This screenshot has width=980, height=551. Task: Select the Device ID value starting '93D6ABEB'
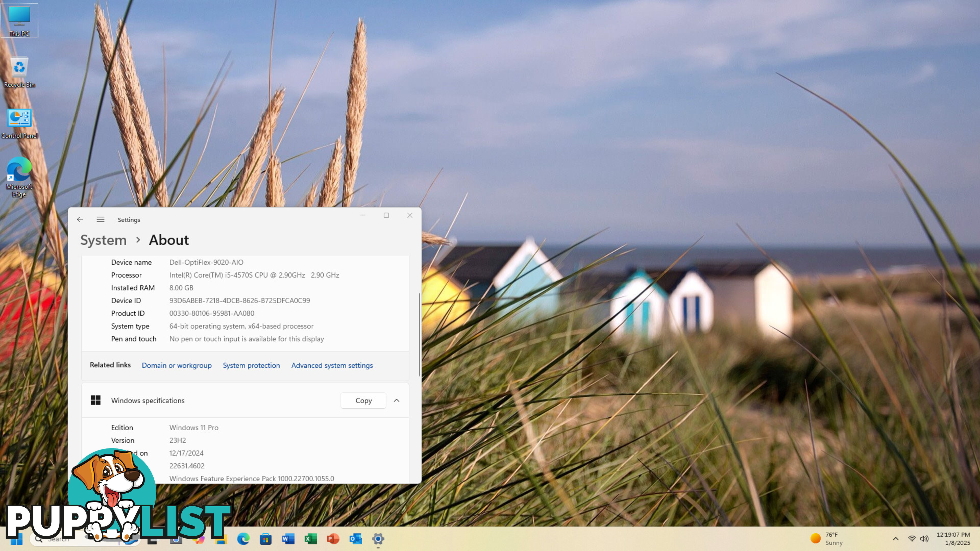click(x=240, y=300)
